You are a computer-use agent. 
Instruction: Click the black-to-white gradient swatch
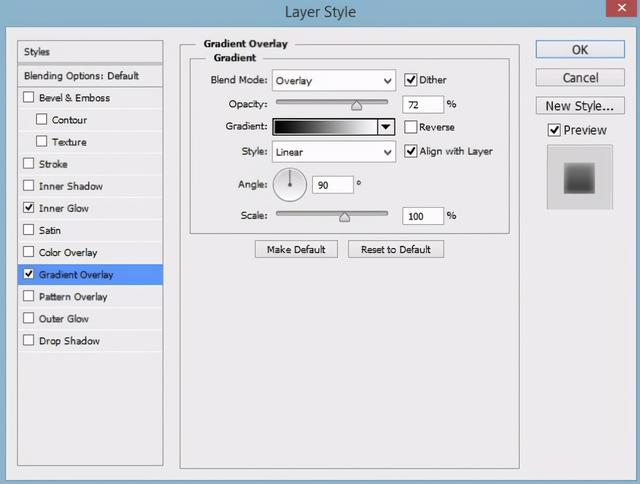[325, 127]
